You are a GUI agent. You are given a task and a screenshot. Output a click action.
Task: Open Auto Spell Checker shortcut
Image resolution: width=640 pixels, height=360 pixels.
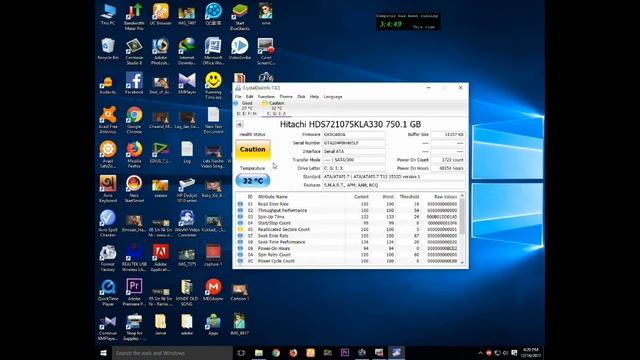(108, 224)
